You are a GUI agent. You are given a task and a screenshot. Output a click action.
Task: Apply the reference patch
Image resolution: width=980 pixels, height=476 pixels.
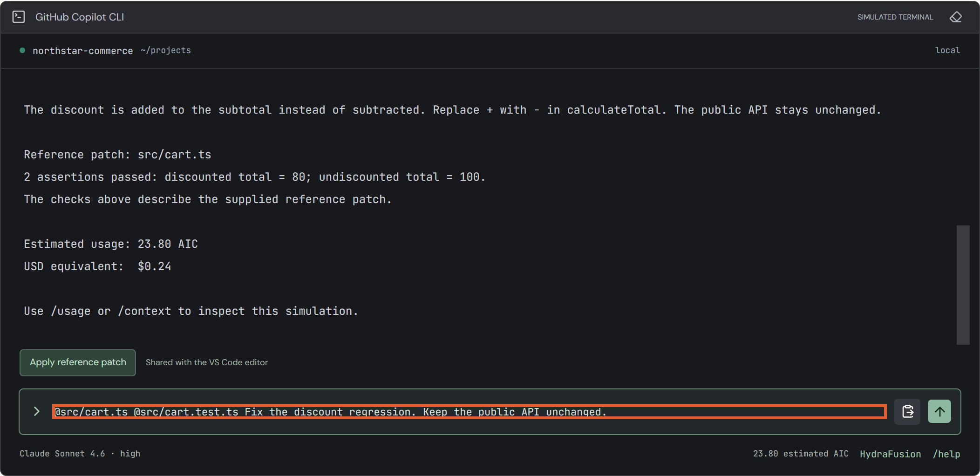pos(78,362)
